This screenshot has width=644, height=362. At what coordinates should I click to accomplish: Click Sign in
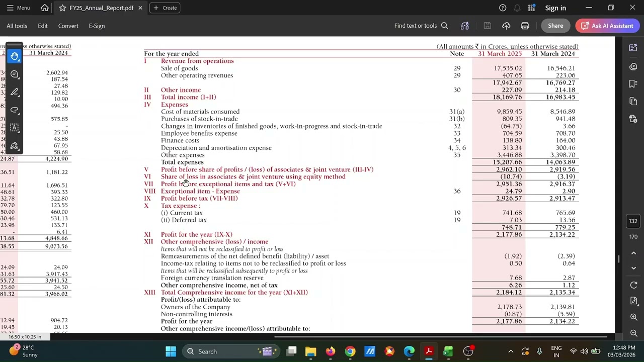point(555,8)
